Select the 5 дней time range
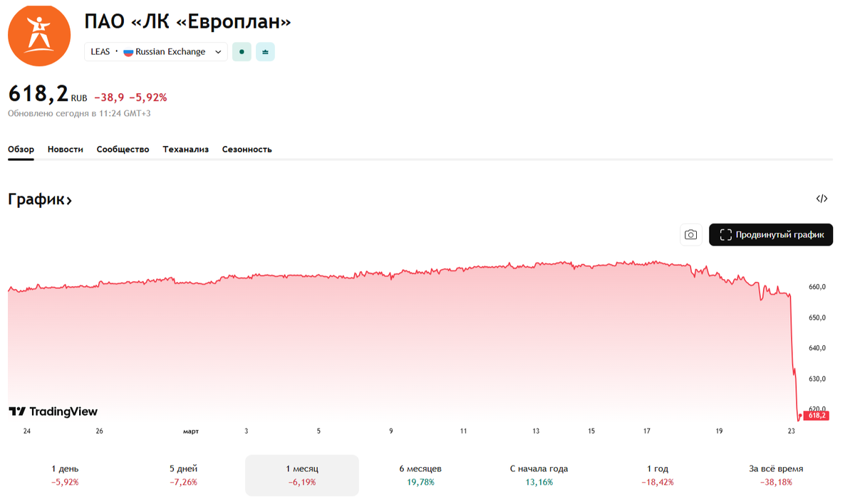 [x=183, y=475]
